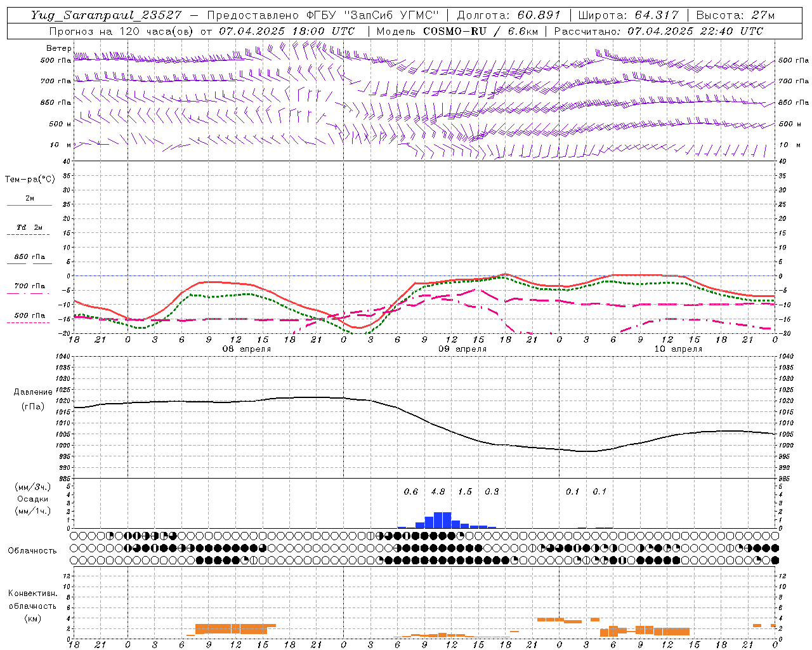Screen dimensions: 812x650
Task: Click the longitude value 60.891
Action: (539, 15)
